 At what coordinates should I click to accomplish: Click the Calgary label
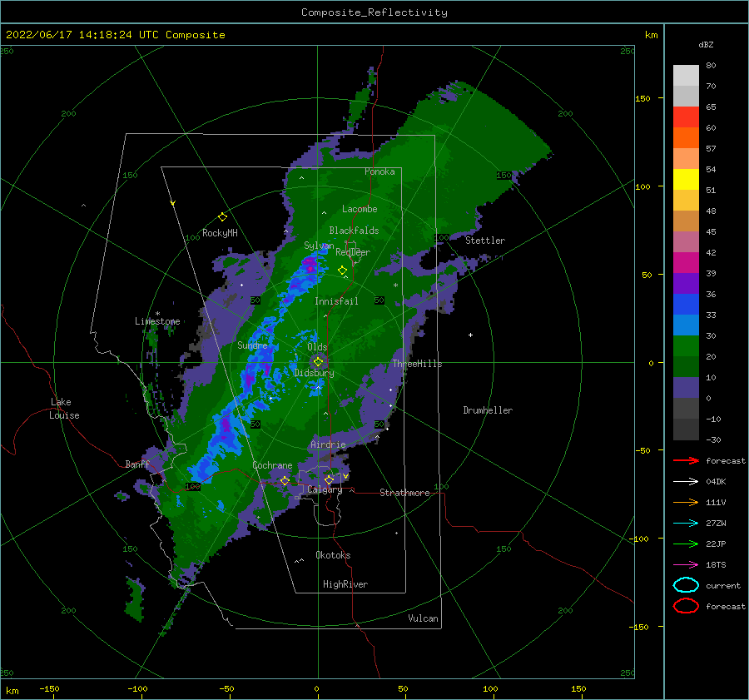(325, 489)
